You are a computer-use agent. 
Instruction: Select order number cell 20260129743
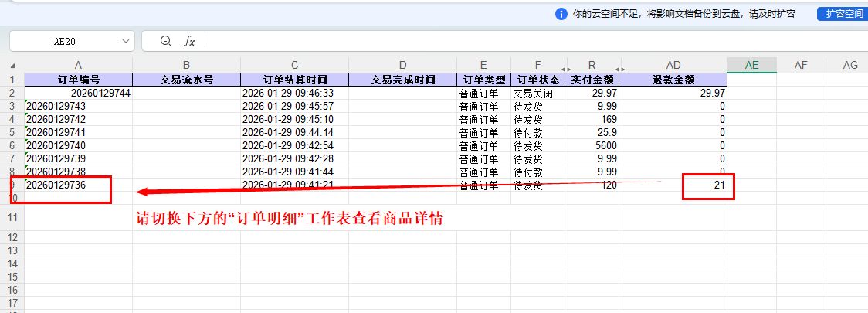click(79, 107)
